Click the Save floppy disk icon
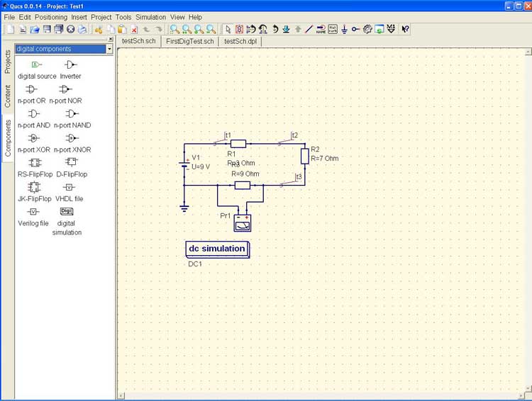This screenshot has height=401, width=532. click(47, 30)
